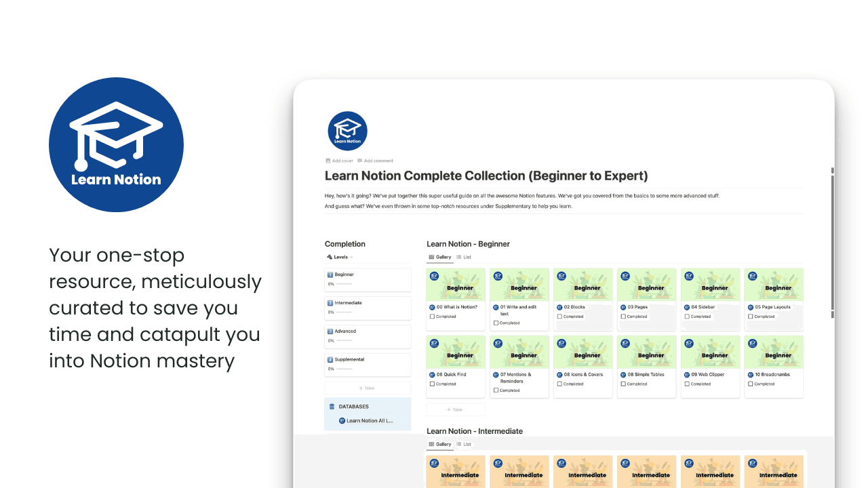
Task: Click the number 1 icon on the Beginner level card
Action: 330,274
